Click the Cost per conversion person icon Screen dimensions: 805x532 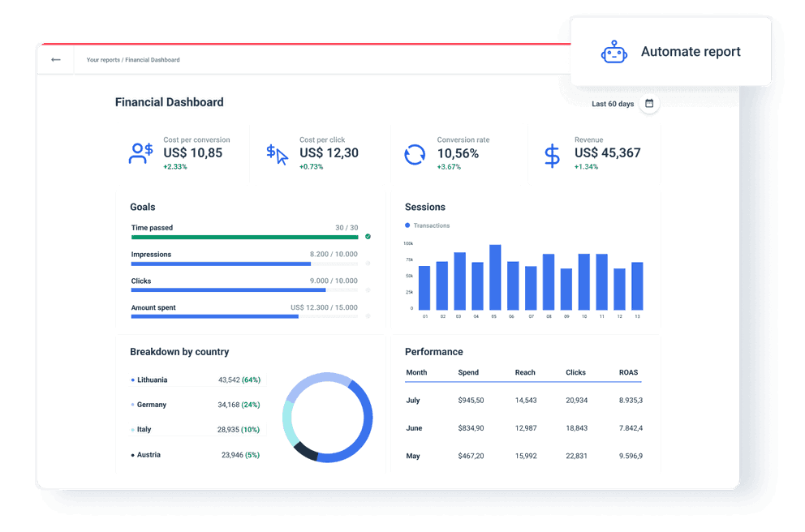pos(140,153)
